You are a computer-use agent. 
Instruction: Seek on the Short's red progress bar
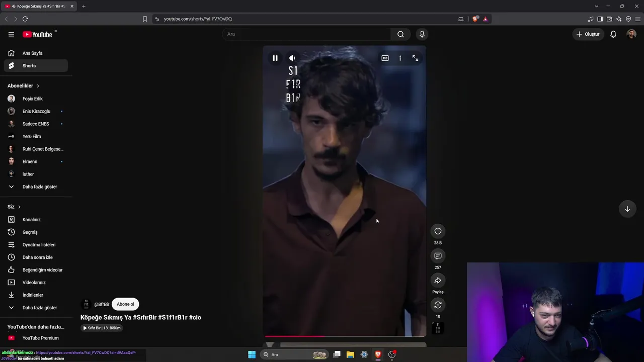(345, 336)
